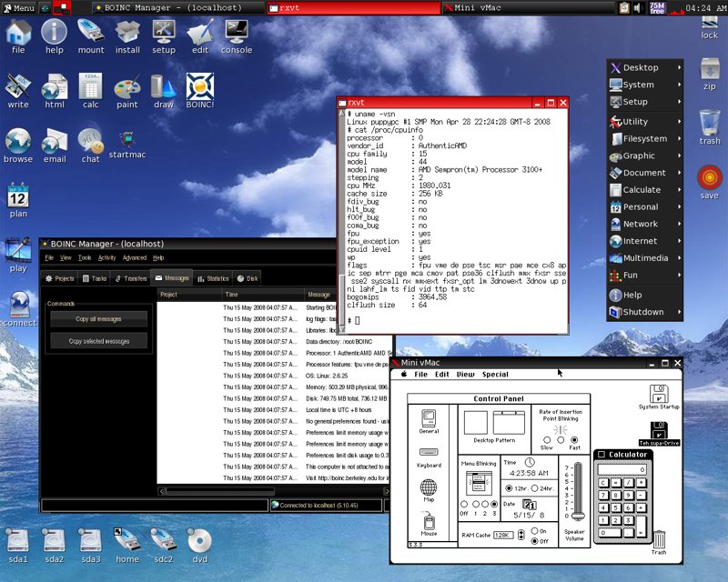728x582 pixels.
Task: Select the 12hr time format radio
Action: 509,488
